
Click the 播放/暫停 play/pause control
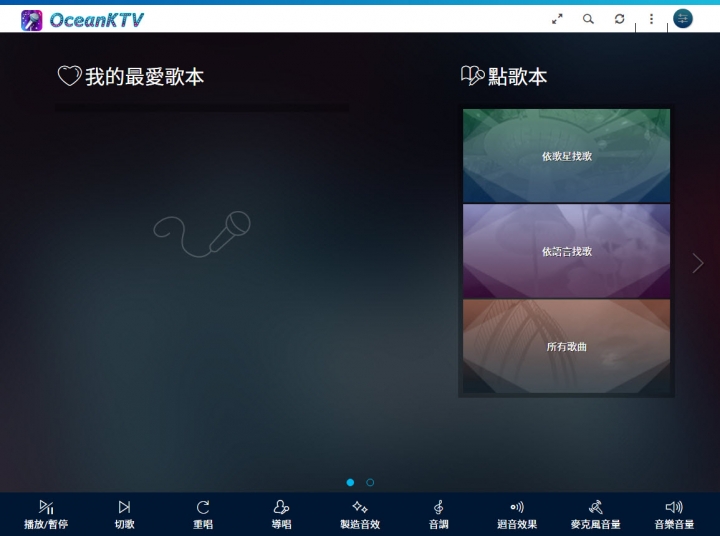click(x=46, y=514)
